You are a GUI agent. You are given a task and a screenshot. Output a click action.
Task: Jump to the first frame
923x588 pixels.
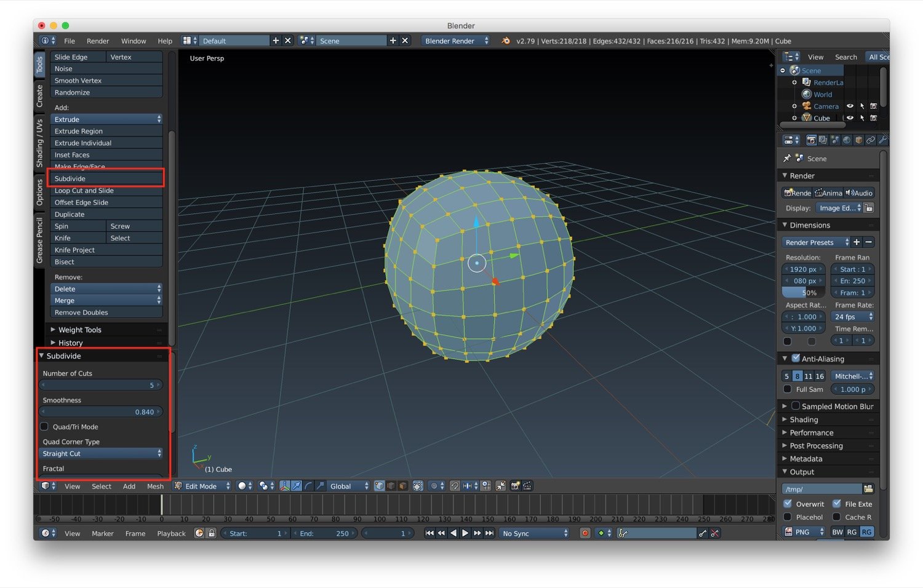tap(430, 533)
